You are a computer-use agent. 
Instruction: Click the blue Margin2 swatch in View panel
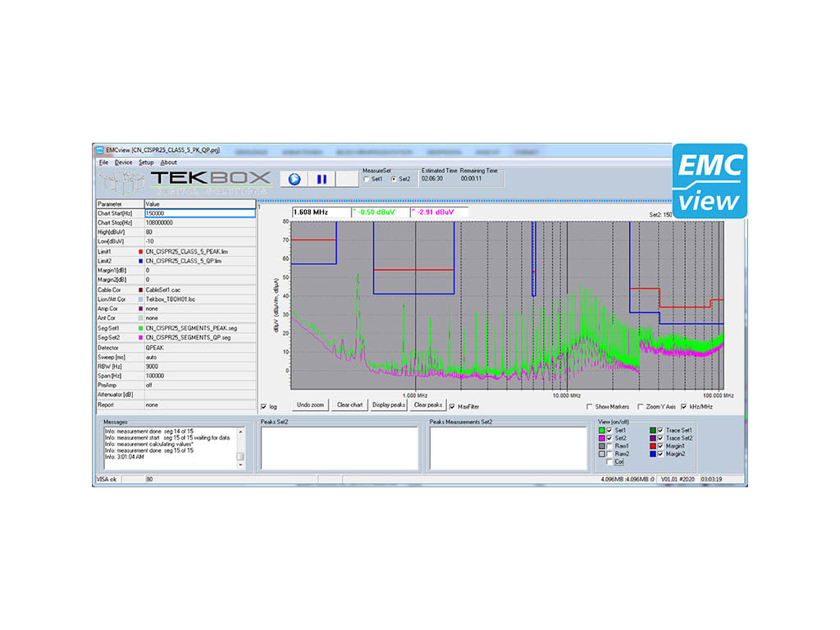click(653, 454)
